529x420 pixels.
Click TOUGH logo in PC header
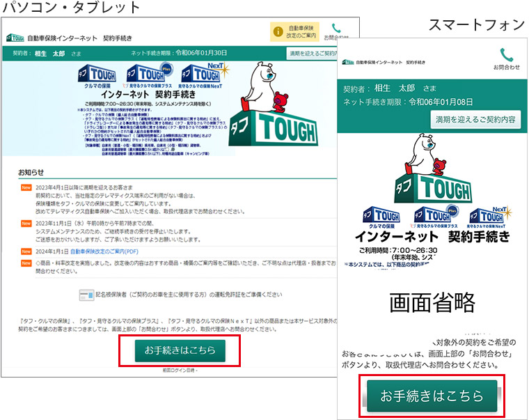coord(15,38)
